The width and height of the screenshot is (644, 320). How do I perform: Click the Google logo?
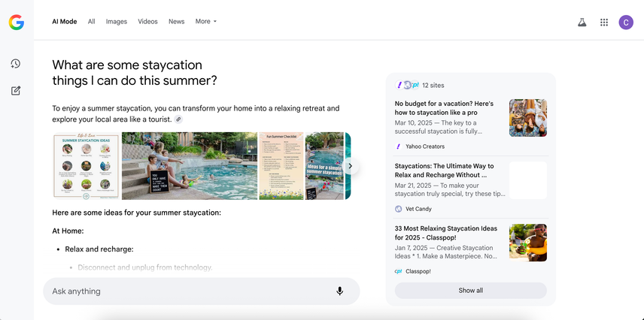tap(17, 22)
